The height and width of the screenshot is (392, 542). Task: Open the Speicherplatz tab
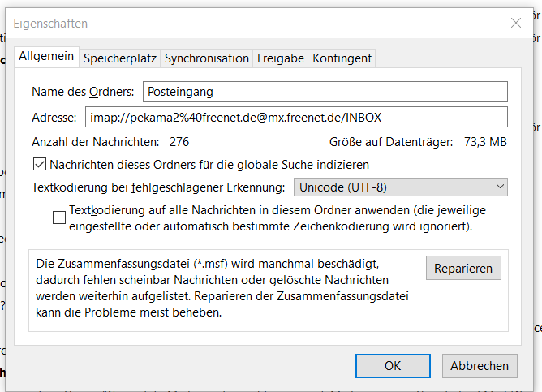[x=120, y=58]
